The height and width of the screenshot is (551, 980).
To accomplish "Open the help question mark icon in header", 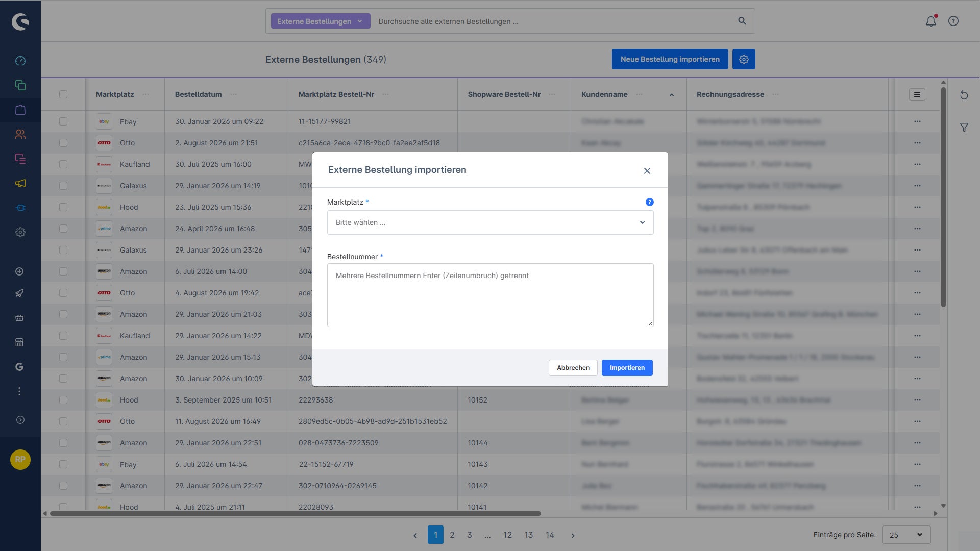I will (953, 21).
